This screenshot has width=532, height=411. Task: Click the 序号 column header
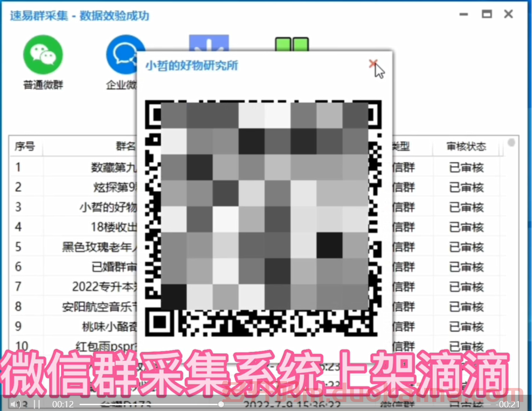click(26, 146)
